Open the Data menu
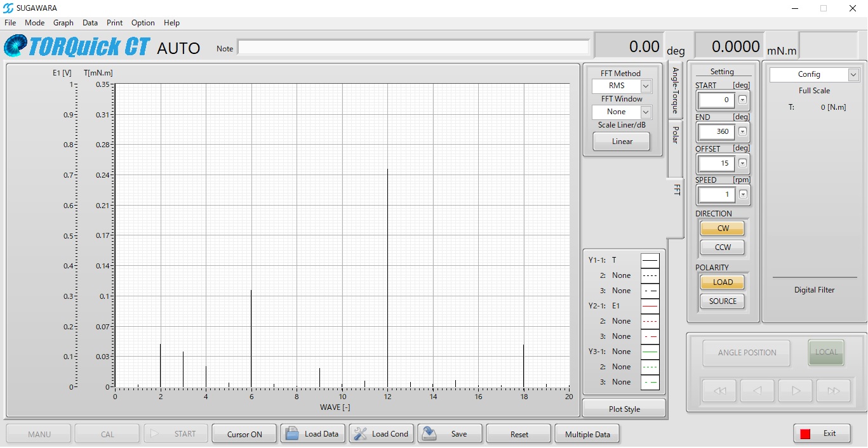The image size is (868, 448). click(90, 23)
